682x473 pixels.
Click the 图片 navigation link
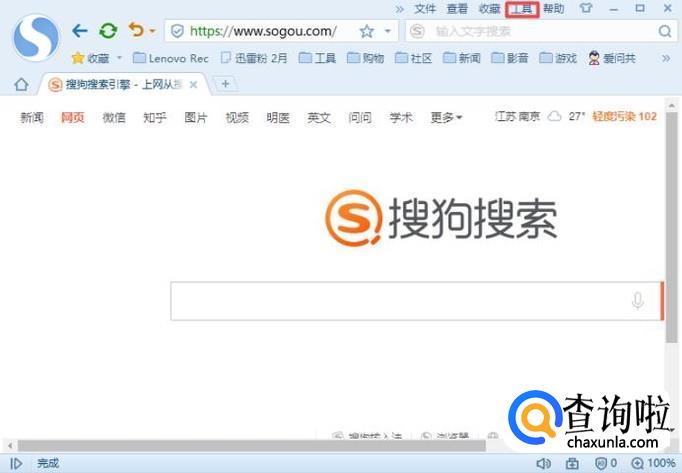coord(196,117)
